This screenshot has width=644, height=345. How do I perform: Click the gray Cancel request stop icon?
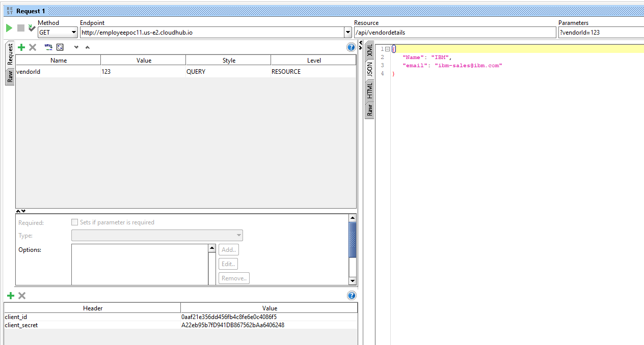coord(21,28)
